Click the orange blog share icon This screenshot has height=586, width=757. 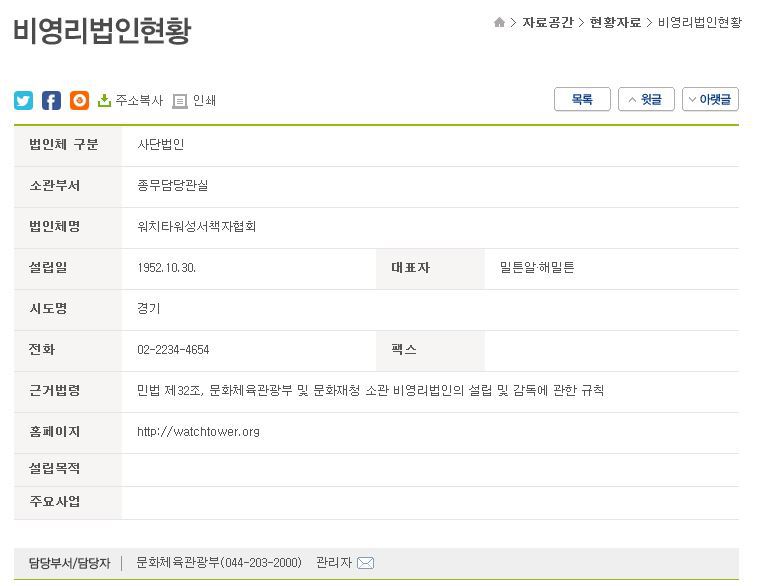tap(79, 100)
